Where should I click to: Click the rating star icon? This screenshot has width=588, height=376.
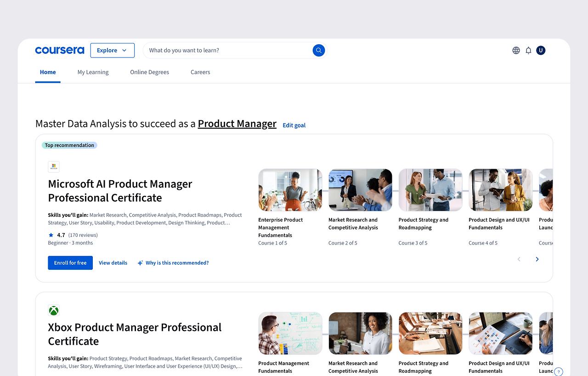click(x=51, y=235)
